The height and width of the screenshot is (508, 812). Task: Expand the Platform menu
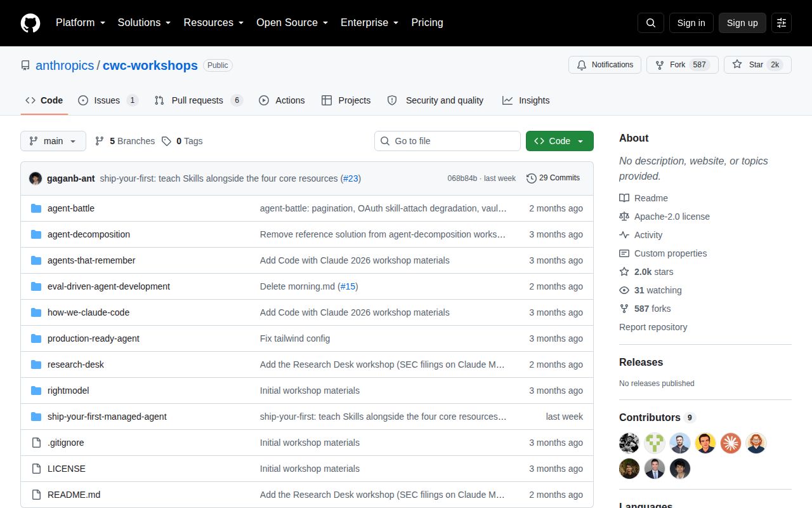80,23
